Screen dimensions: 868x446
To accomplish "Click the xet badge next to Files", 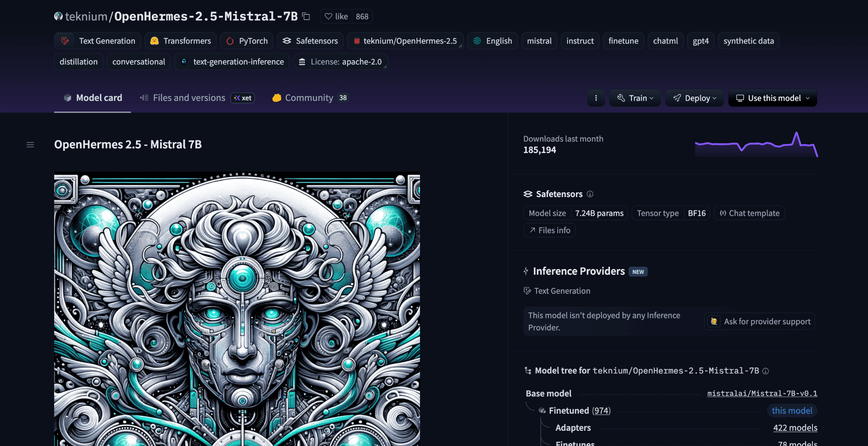I will (x=243, y=98).
